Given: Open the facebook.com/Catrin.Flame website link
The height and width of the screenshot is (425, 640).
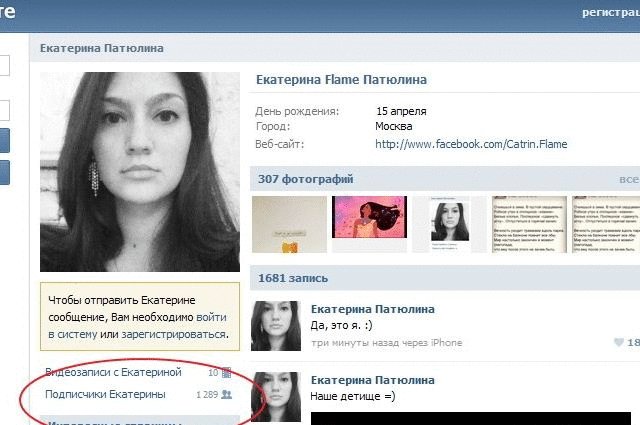Looking at the screenshot, I should (471, 144).
